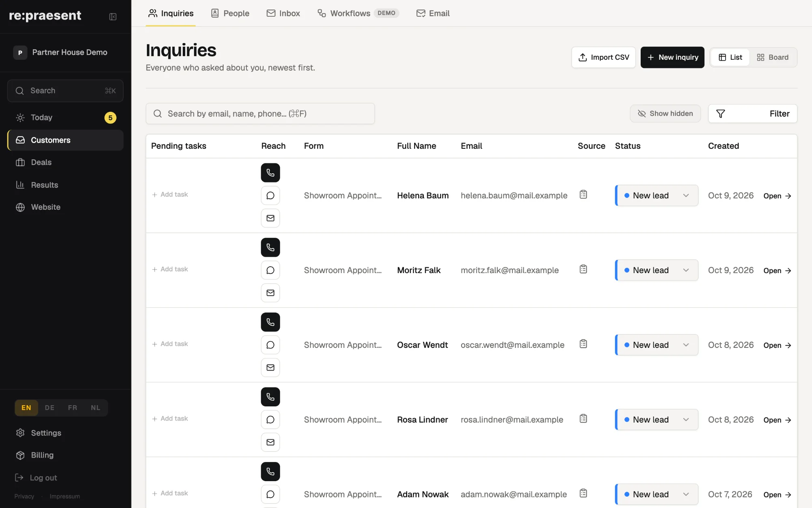
Task: Switch to List view
Action: point(730,57)
